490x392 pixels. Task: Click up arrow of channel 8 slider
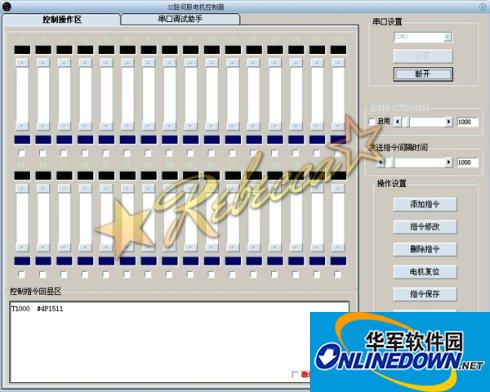pyautogui.click(x=170, y=63)
